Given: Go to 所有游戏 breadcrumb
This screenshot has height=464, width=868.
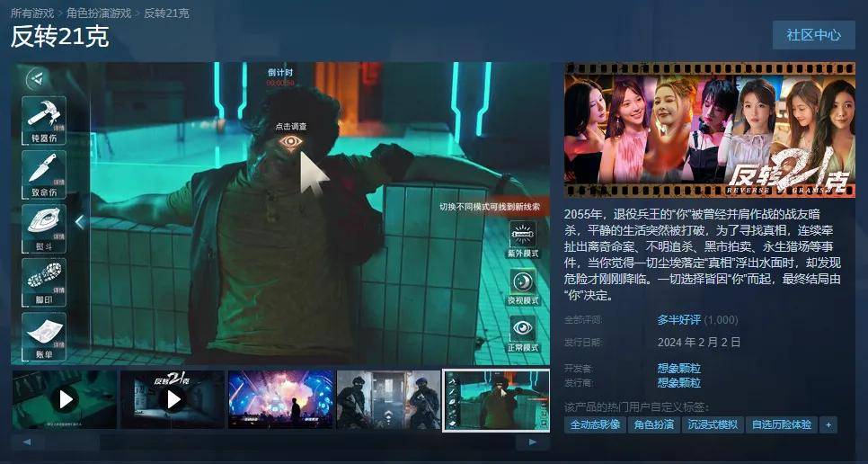Looking at the screenshot, I should 32,13.
